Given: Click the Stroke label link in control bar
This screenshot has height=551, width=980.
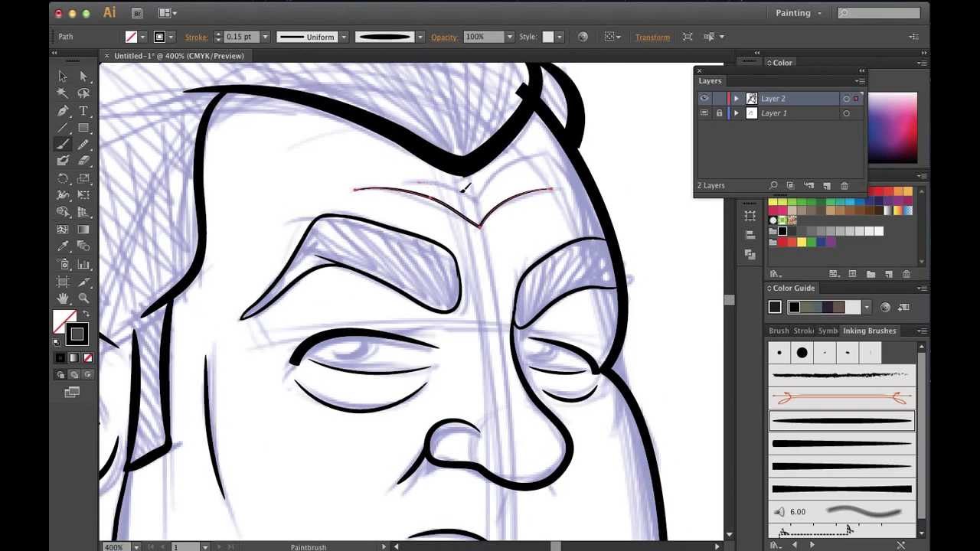Looking at the screenshot, I should (196, 37).
